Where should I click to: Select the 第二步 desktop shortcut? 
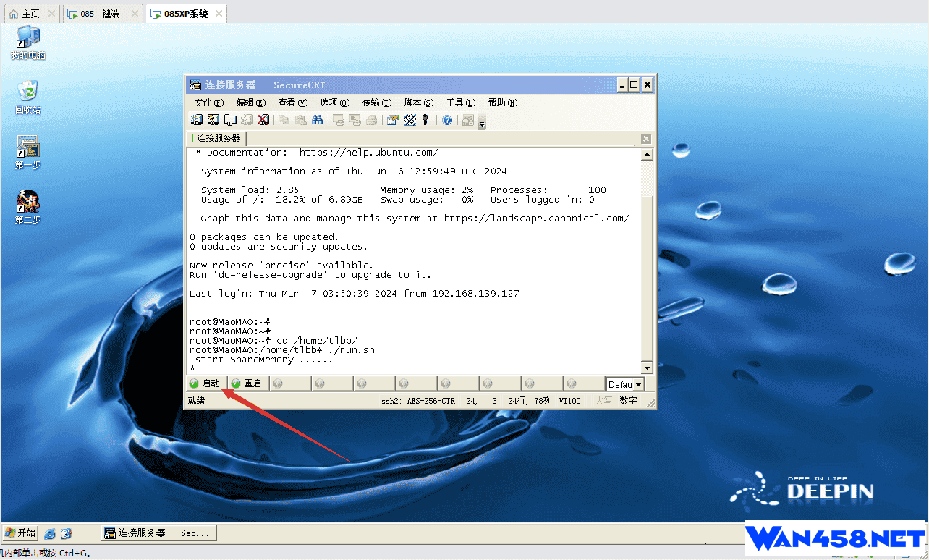pos(28,207)
